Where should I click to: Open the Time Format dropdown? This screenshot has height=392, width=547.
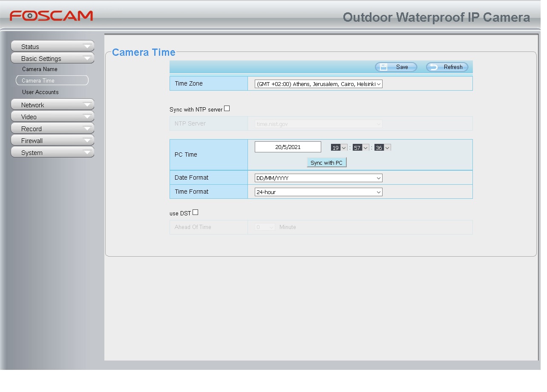click(x=318, y=192)
